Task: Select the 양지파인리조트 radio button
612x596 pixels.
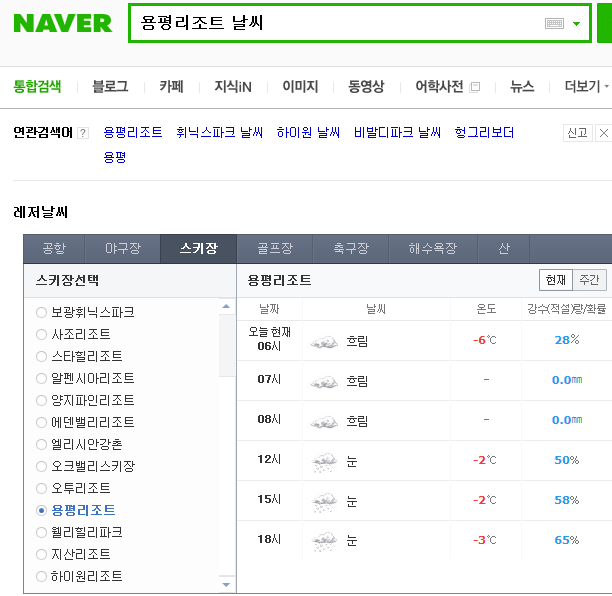Action: [41, 400]
